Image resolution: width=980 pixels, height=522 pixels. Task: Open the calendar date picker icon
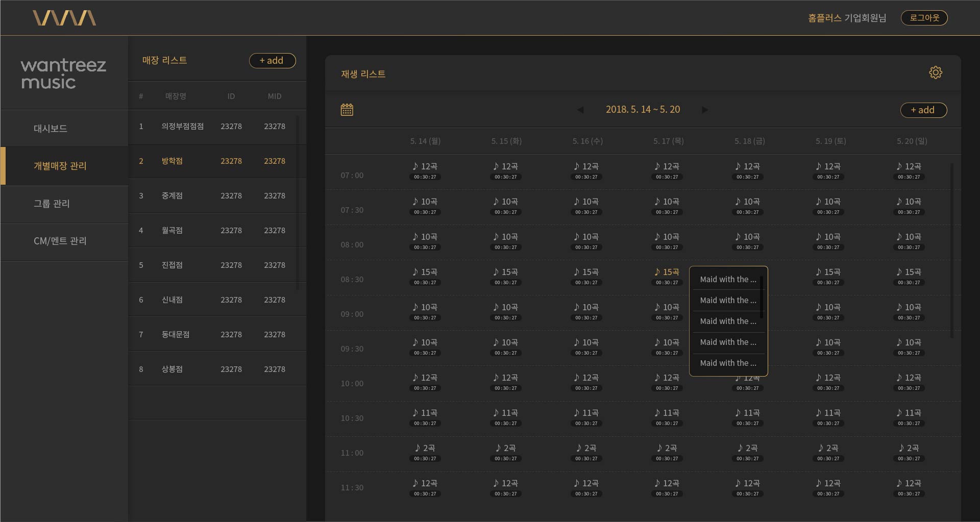347,110
